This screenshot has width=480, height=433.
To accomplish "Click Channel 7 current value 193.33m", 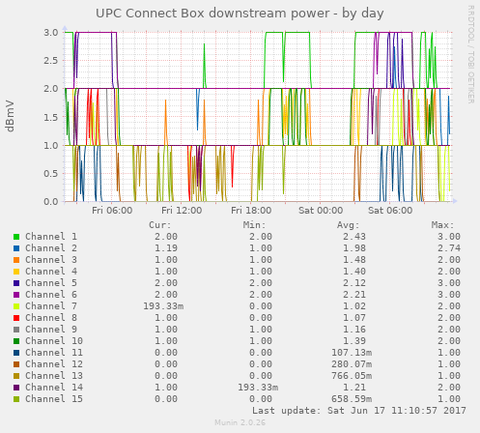I will coord(163,306).
